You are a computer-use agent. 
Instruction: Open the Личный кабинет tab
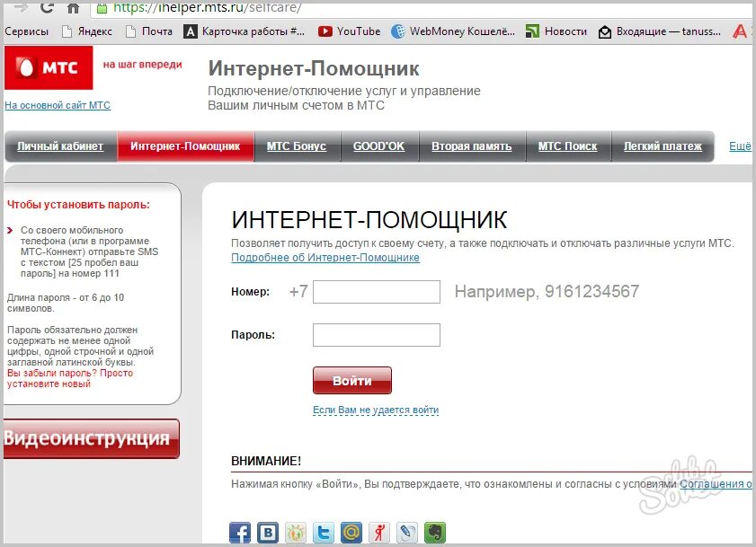pyautogui.click(x=60, y=146)
